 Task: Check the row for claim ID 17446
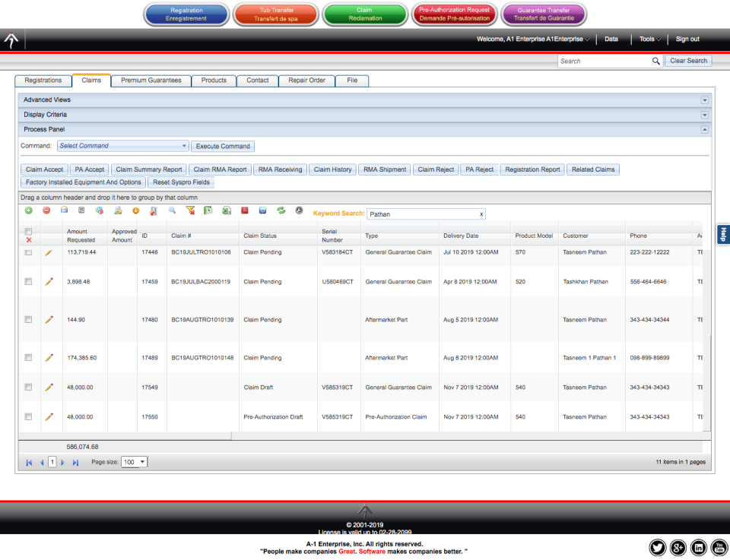28,252
